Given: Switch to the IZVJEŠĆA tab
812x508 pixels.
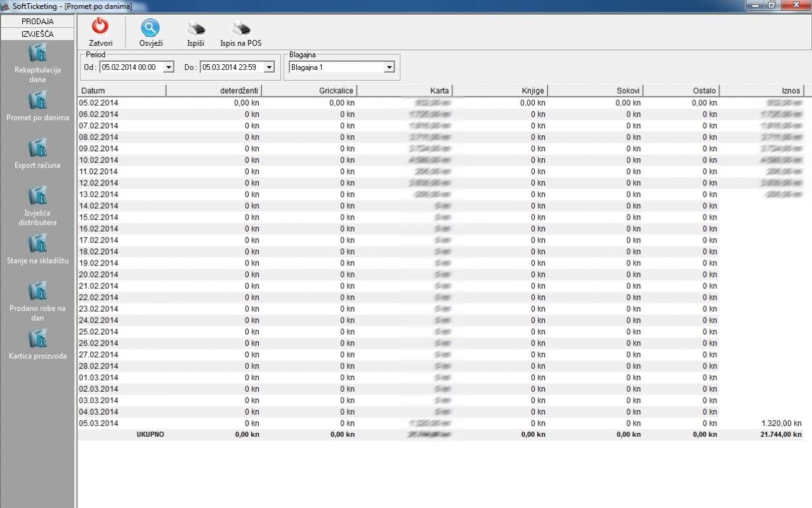Looking at the screenshot, I should point(37,34).
